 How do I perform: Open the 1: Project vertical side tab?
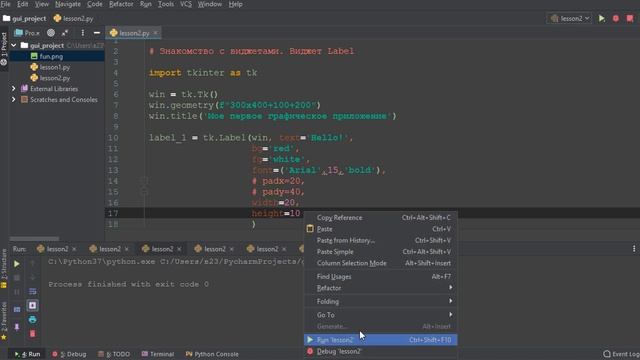point(4,50)
